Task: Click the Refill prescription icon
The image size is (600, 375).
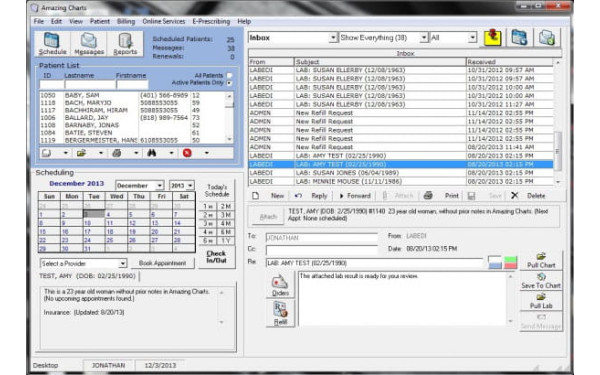Action: click(280, 314)
